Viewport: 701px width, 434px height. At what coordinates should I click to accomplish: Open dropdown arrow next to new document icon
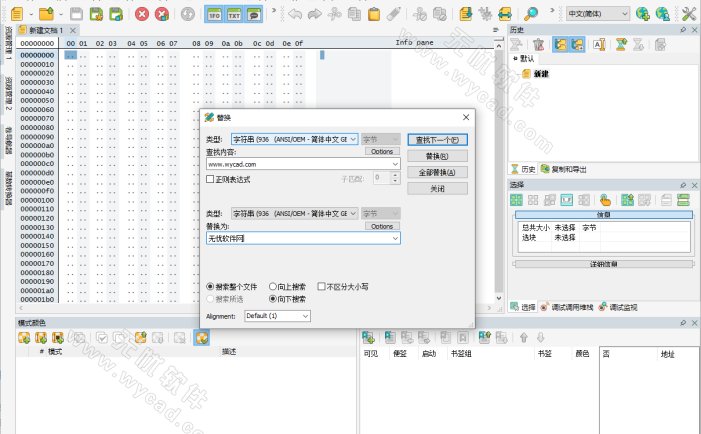click(x=31, y=14)
